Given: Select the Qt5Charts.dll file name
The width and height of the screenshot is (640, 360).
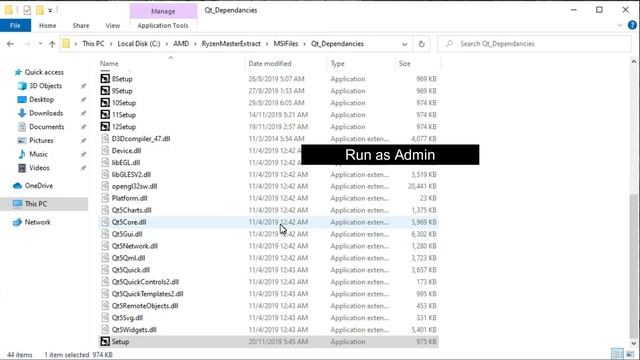Looking at the screenshot, I should [131, 210].
